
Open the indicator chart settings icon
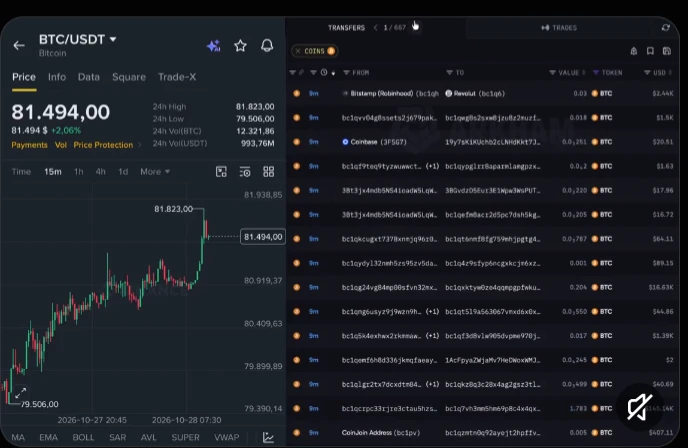268,437
